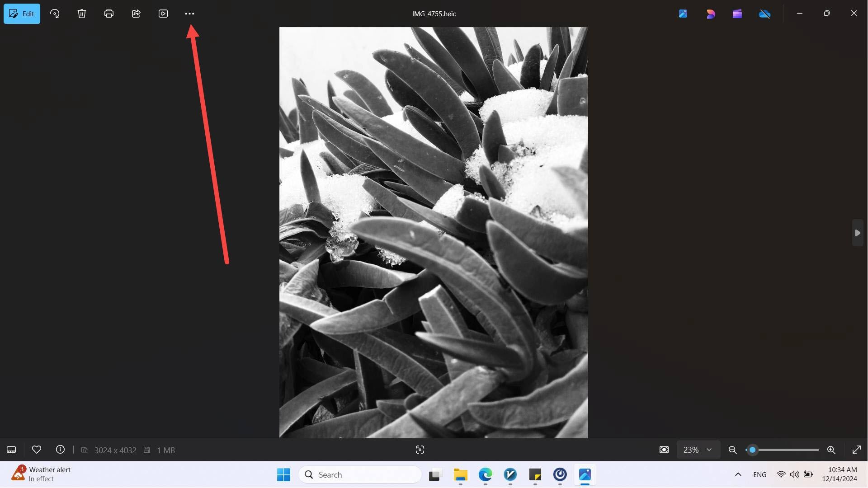Toggle the display panel icon bottom-left
Screen dimensions: 868x488
click(x=11, y=450)
